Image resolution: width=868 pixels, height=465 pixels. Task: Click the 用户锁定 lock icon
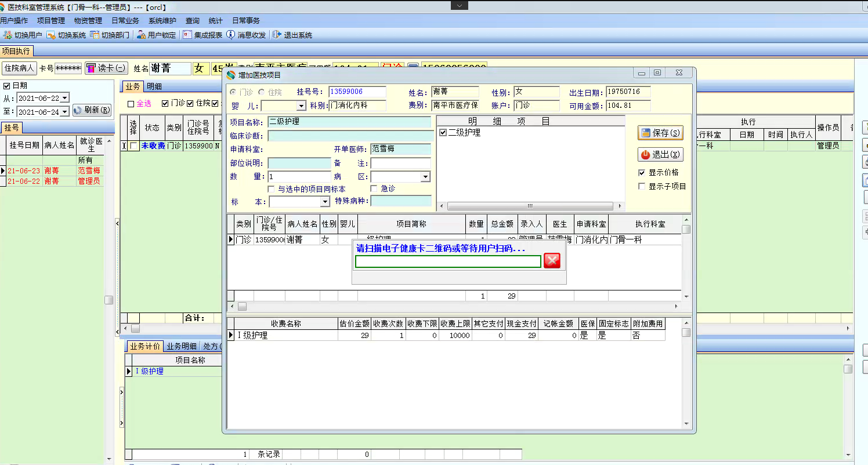141,35
